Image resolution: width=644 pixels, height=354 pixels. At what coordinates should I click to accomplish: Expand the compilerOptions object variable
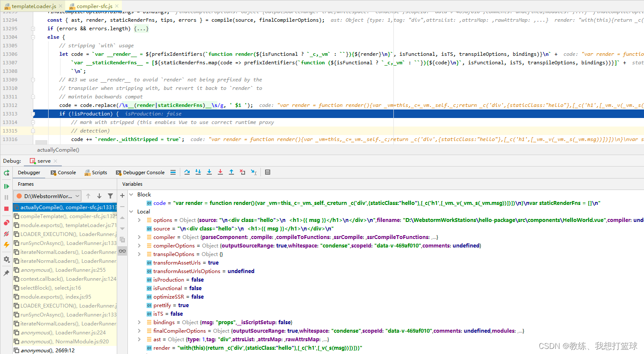[x=139, y=246]
